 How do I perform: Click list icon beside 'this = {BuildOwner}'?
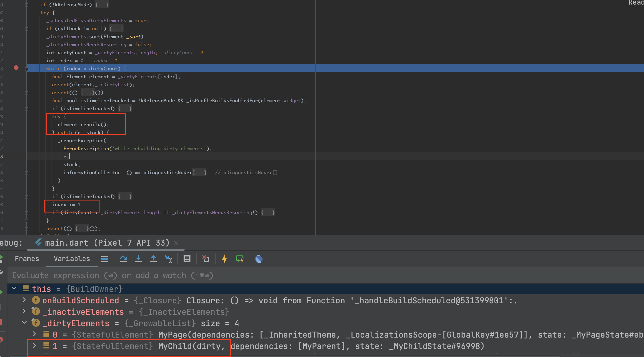pos(26,288)
